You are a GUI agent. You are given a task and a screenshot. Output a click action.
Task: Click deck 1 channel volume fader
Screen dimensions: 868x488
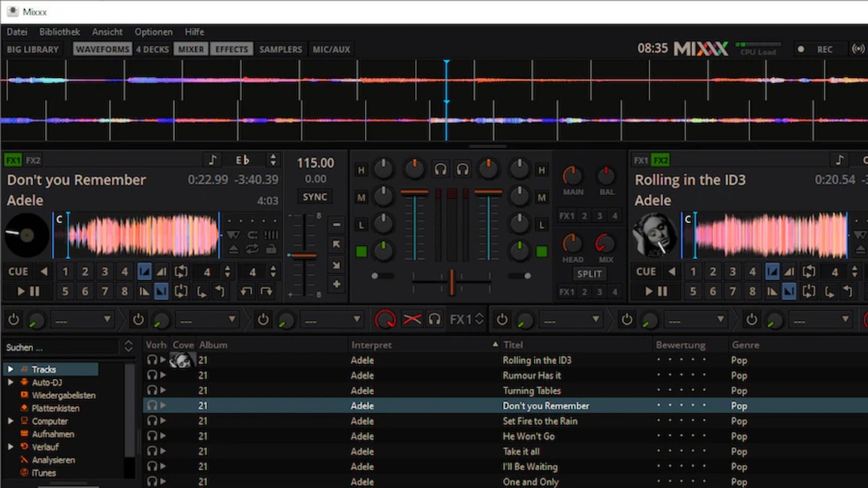click(414, 193)
